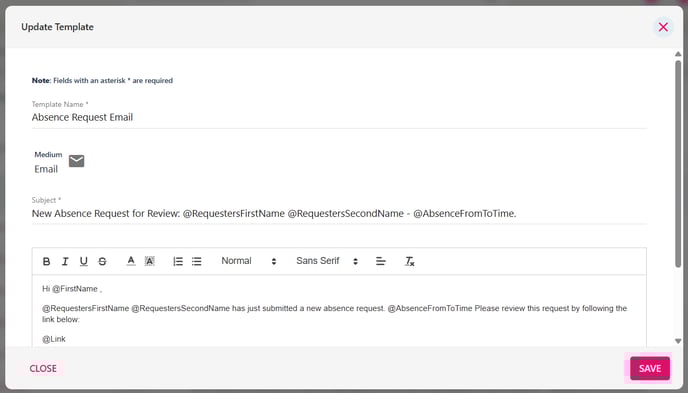The image size is (688, 393).
Task: Open the text color picker
Action: (131, 261)
